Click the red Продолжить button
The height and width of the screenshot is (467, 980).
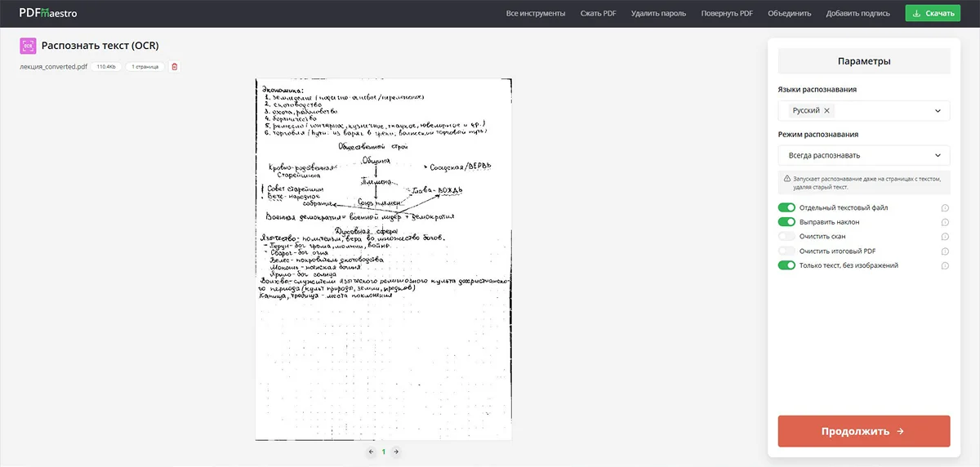click(863, 431)
